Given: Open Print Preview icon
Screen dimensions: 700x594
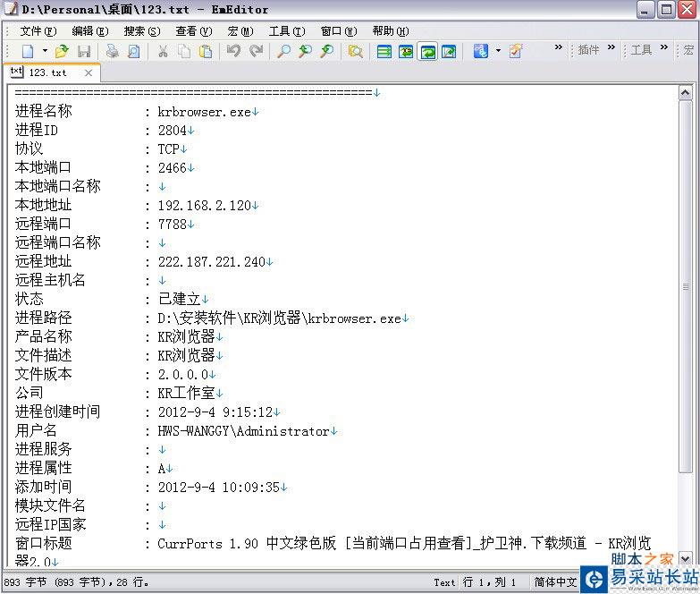Looking at the screenshot, I should [x=133, y=51].
